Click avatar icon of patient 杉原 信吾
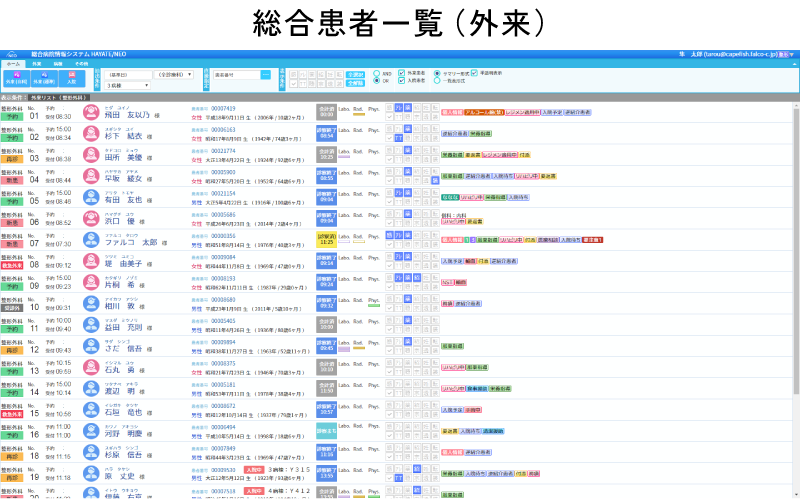 91,453
